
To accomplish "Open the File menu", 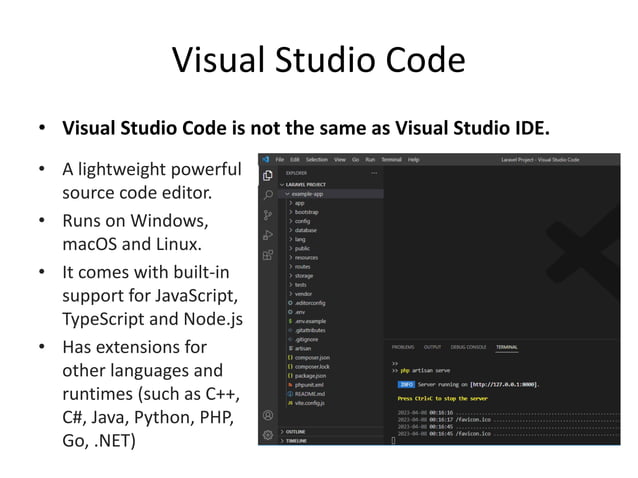I will [x=281, y=159].
